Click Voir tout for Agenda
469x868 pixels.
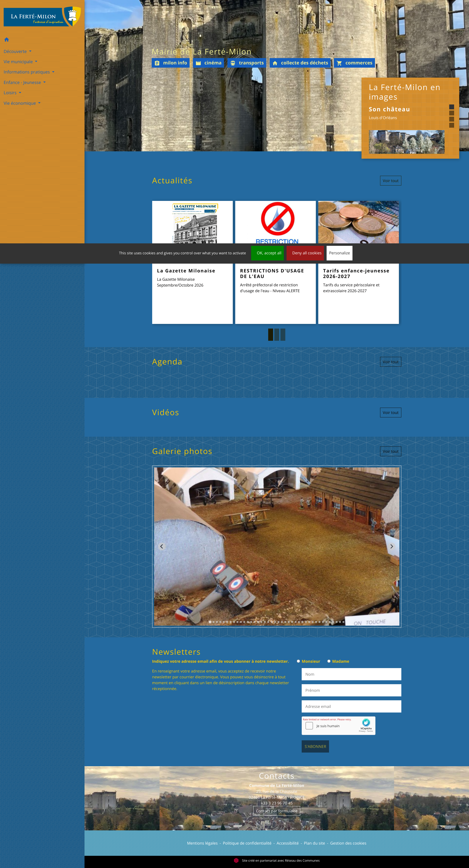[x=390, y=362]
